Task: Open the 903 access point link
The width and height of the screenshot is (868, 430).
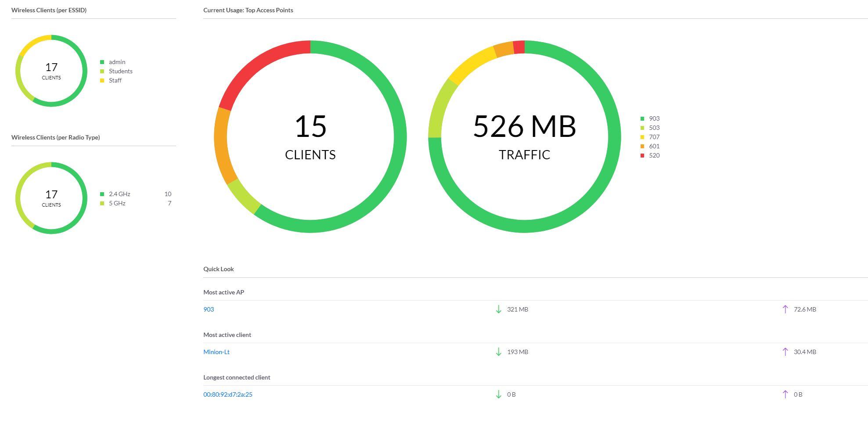Action: [209, 309]
